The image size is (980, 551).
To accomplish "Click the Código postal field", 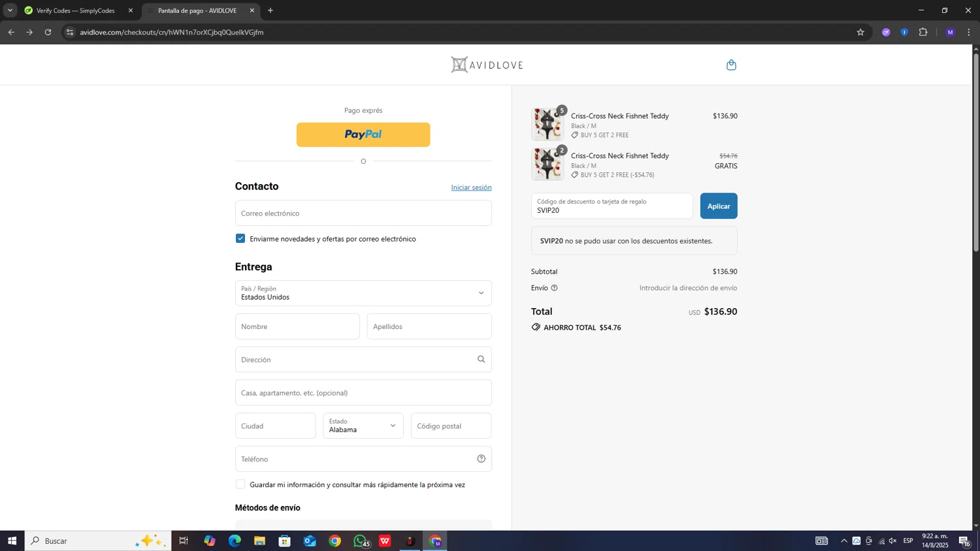I will (x=451, y=426).
